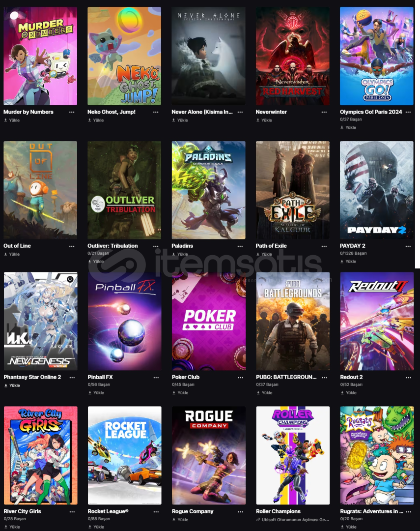
Task: Open three-dot menu for Neverwinter
Action: [x=324, y=112]
